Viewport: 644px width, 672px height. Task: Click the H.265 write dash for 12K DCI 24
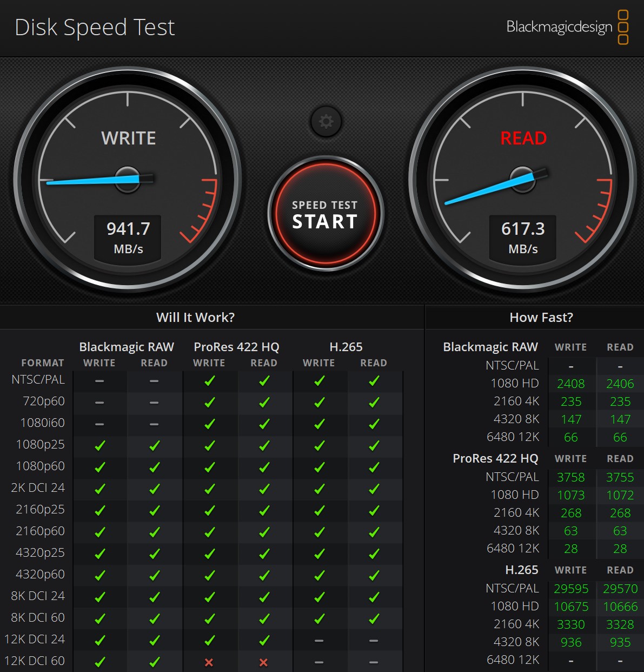[x=319, y=641]
